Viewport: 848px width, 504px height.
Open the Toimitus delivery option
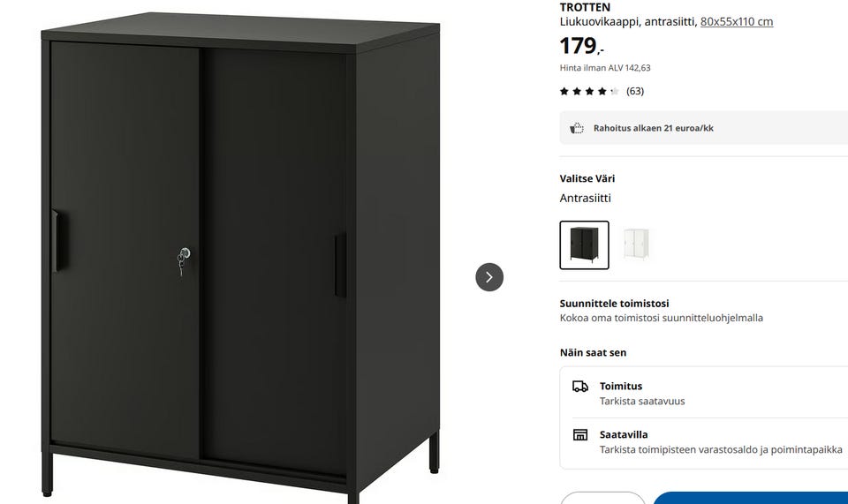tap(710, 394)
